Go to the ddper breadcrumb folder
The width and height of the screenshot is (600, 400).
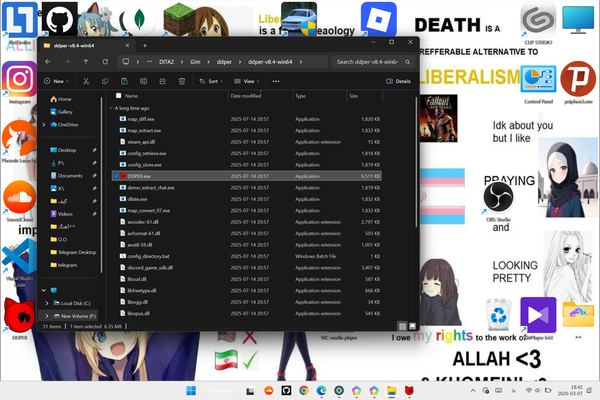[x=224, y=62]
